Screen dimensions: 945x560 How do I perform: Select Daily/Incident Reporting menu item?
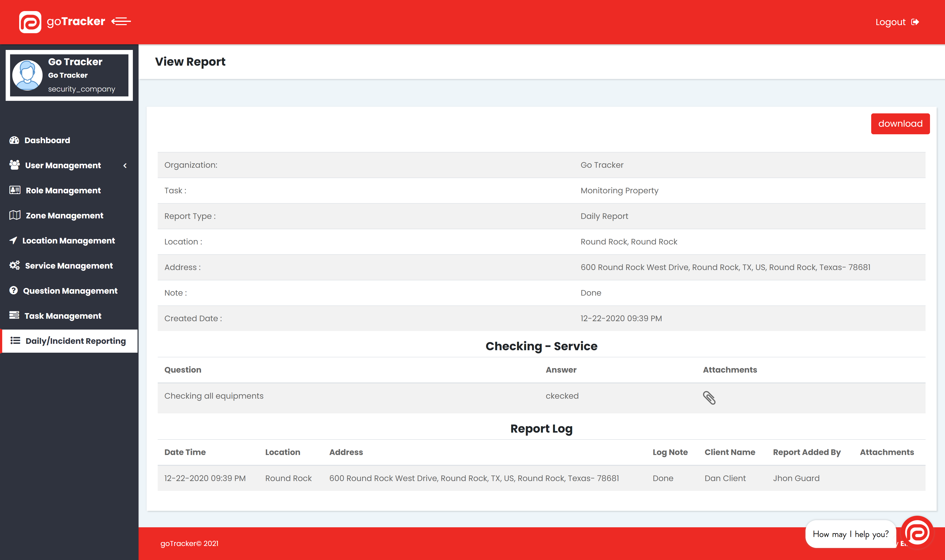pos(76,341)
